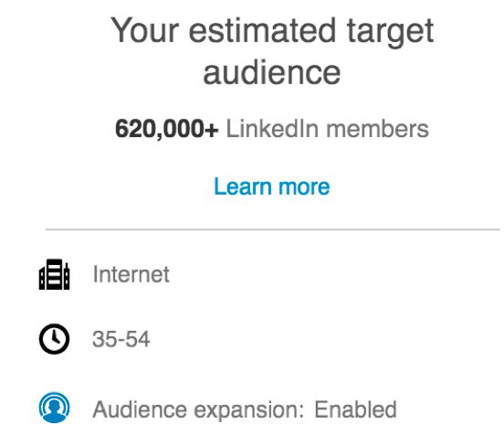Click the word Your in the heading

[144, 30]
